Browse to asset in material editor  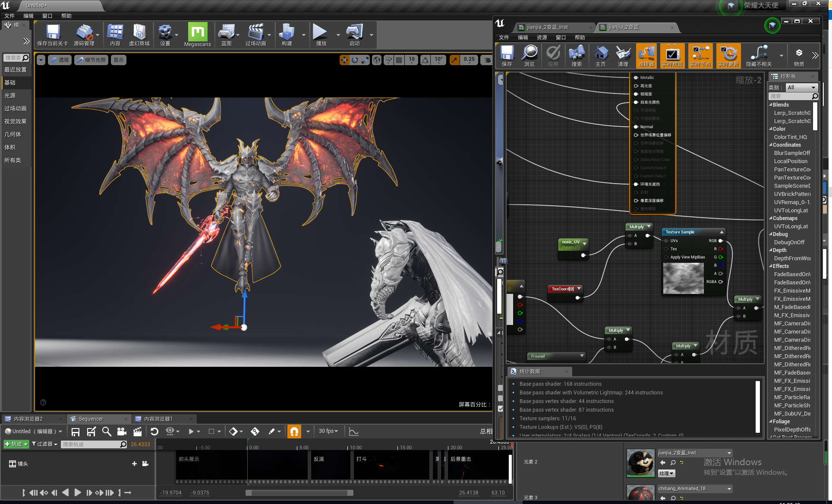click(x=529, y=56)
